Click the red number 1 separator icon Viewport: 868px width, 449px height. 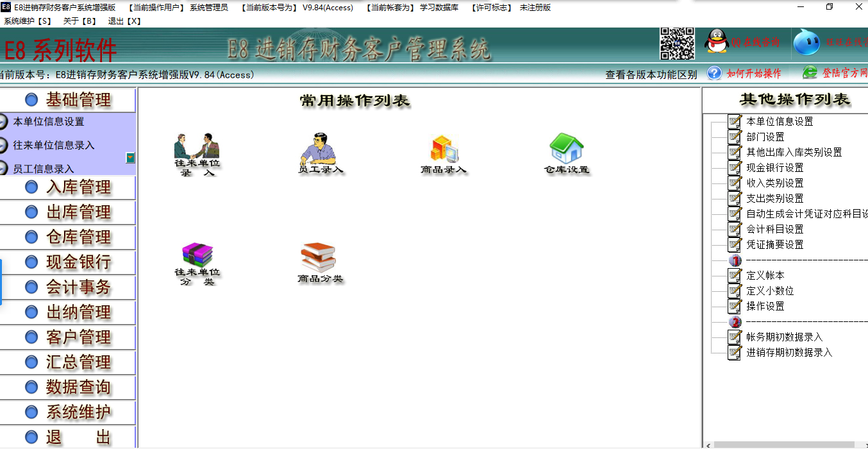coord(735,260)
